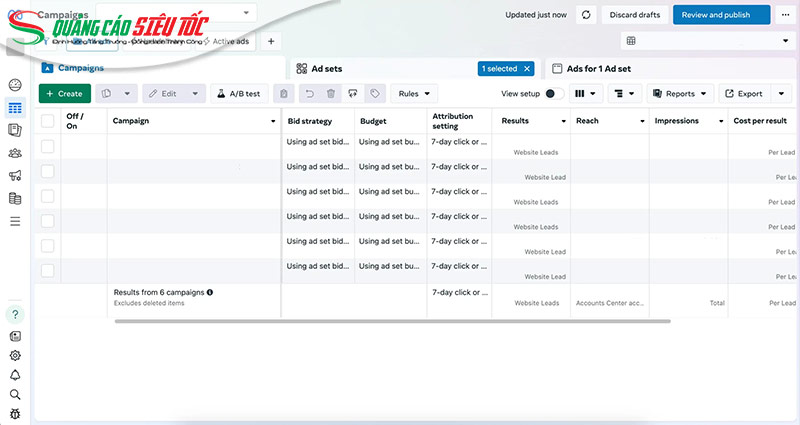Click the bug report icon
Image resolution: width=800 pixels, height=425 pixels.
click(15, 414)
